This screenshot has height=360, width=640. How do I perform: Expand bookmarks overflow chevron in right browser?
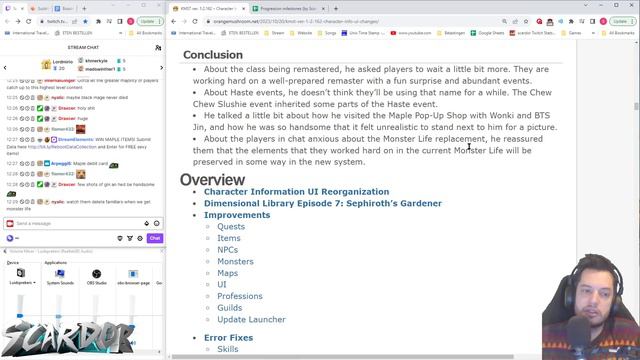click(593, 33)
